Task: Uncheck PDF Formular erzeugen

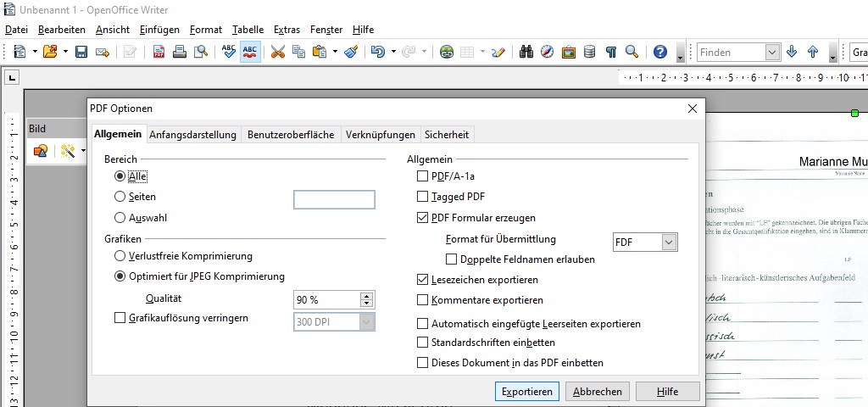Action: pos(422,218)
